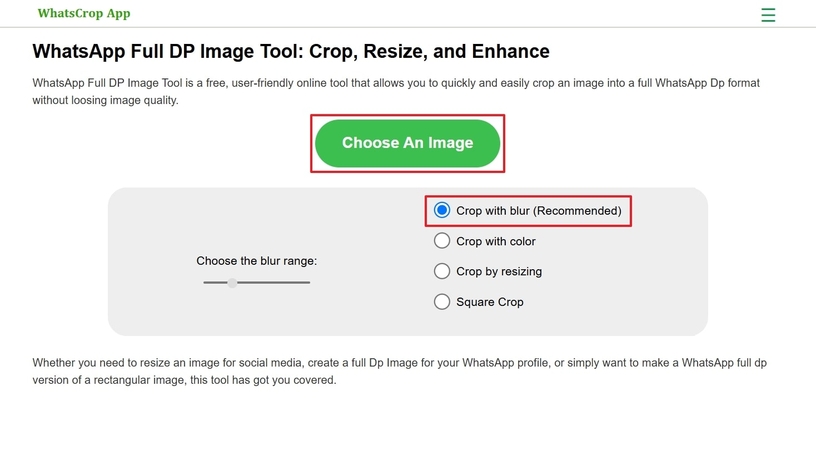Set blur slider to its minimum end
Viewport: 816px width, 450px height.
(205, 282)
